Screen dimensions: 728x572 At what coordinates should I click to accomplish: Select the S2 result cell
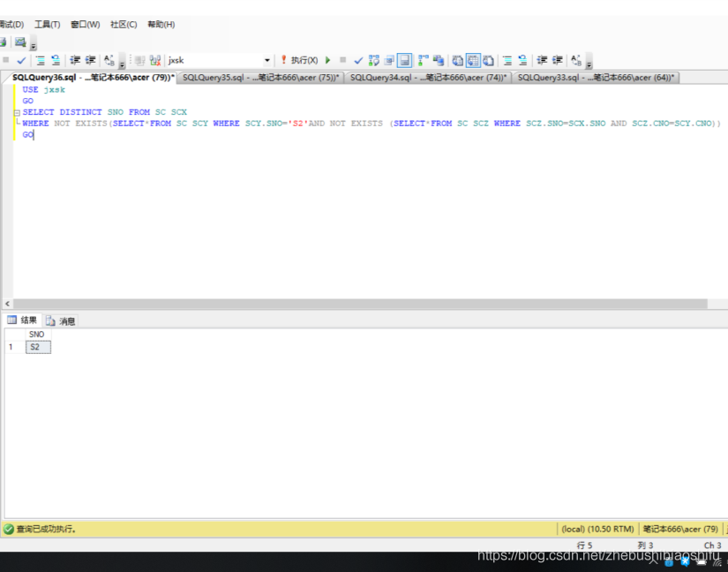click(x=38, y=347)
